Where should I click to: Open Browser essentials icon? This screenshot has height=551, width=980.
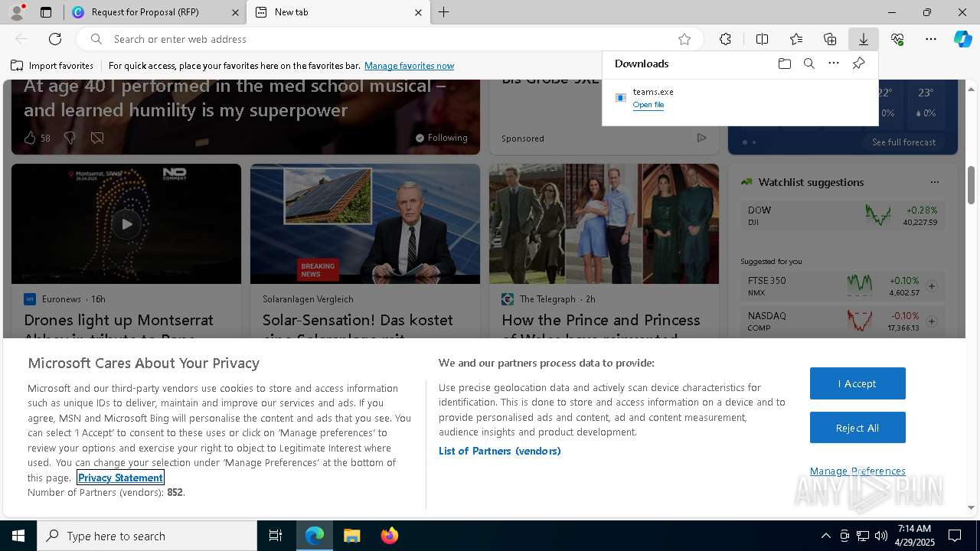(x=897, y=39)
